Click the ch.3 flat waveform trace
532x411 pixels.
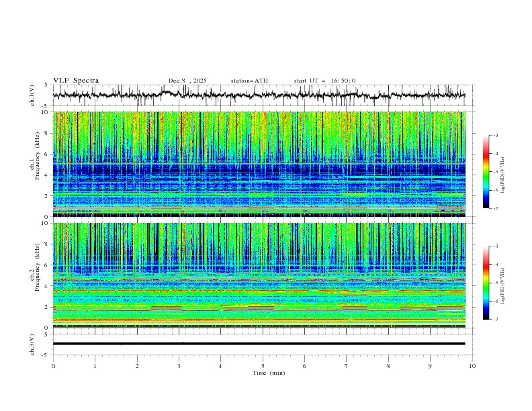[262, 343]
